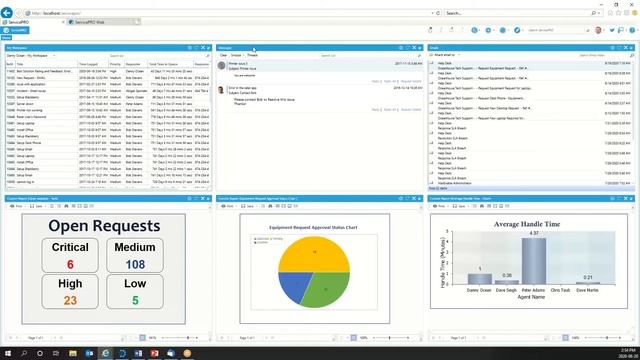Sort by the Priority column header
This screenshot has height=360, width=640.
click(x=115, y=64)
